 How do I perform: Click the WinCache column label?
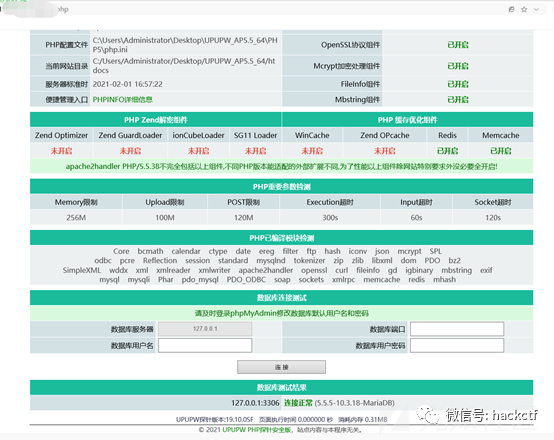click(x=312, y=135)
